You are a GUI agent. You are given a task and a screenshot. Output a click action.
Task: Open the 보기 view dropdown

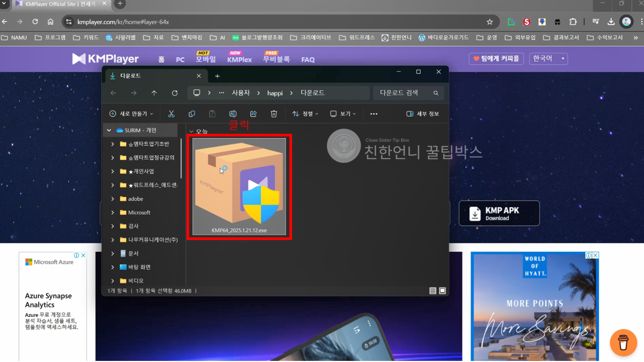(343, 114)
